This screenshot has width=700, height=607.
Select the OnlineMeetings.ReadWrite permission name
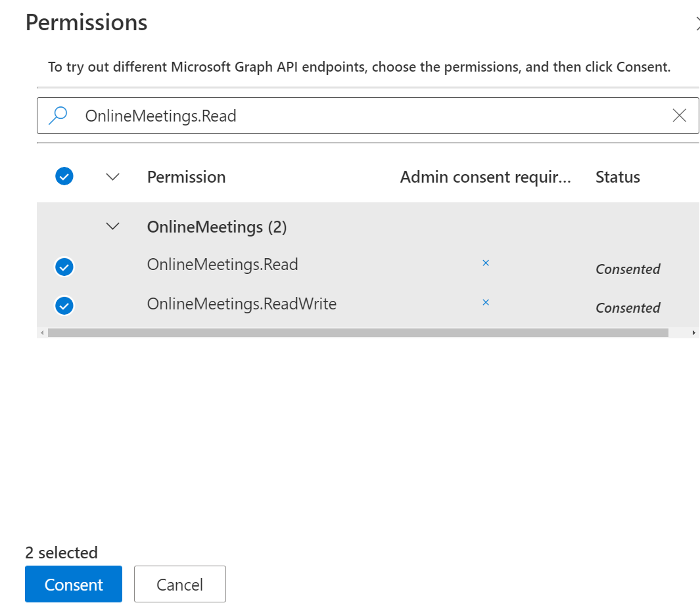241,303
